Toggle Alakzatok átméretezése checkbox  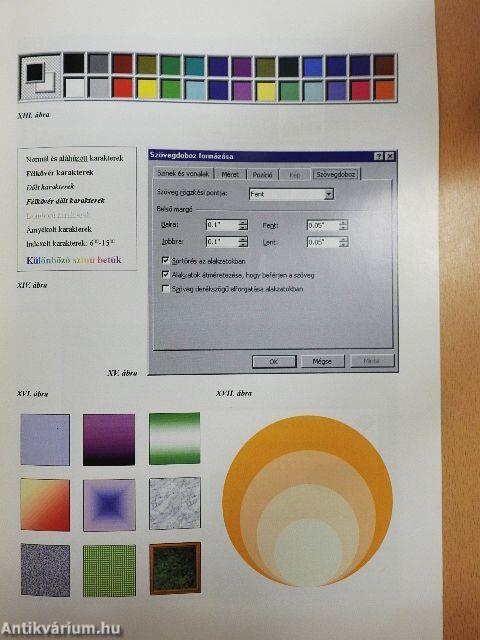tap(165, 274)
